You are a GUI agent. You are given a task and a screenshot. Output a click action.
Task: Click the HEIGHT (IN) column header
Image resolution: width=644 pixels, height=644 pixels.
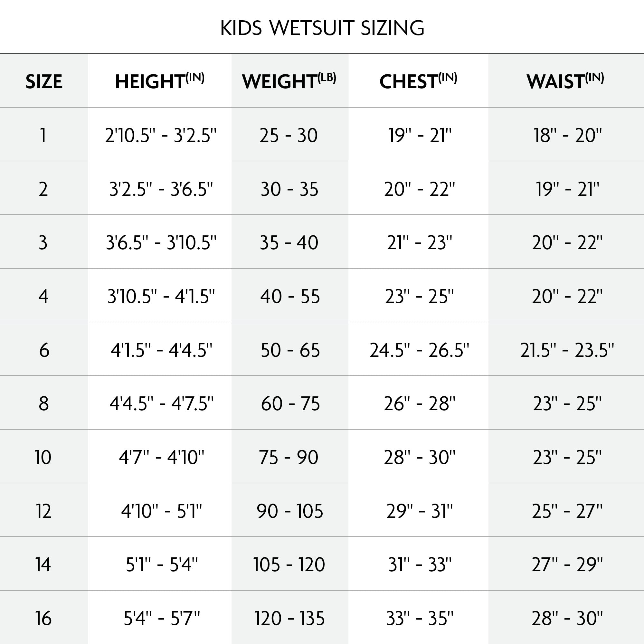pyautogui.click(x=159, y=81)
